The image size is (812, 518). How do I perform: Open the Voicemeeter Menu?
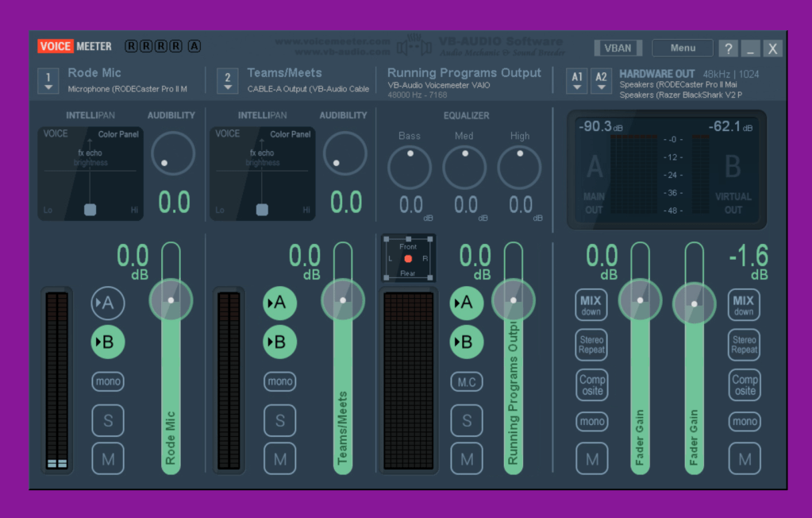click(x=683, y=48)
